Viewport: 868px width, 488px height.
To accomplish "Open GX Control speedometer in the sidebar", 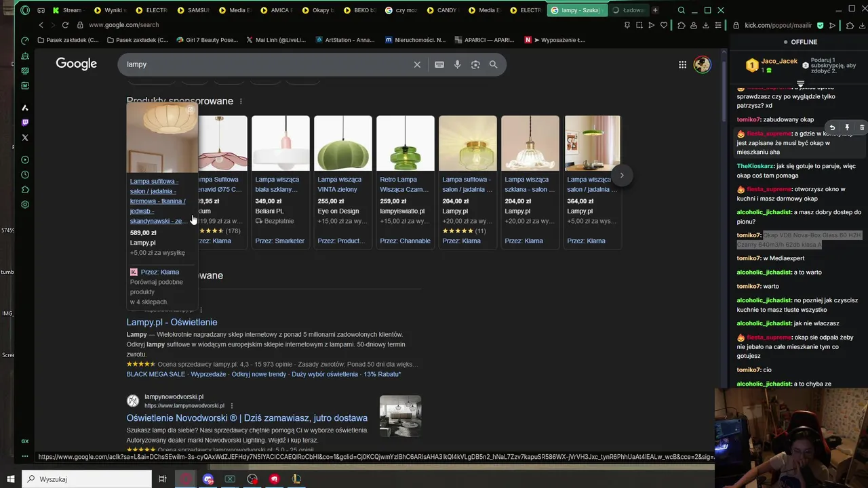I will click(25, 41).
